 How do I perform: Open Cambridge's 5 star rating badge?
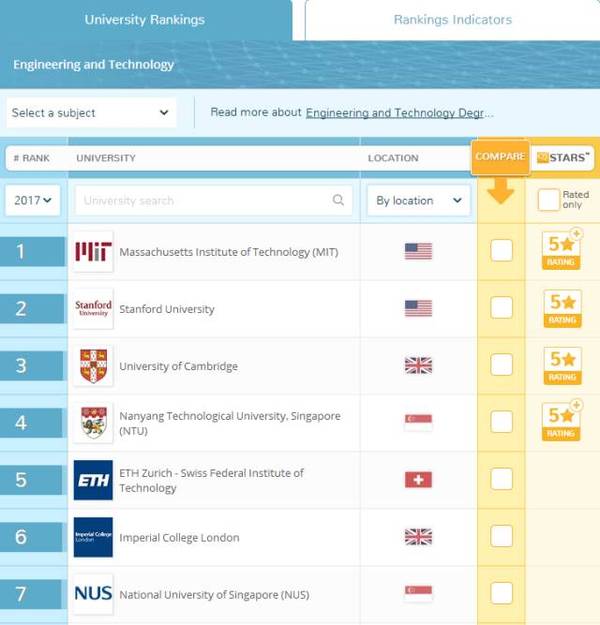pos(563,366)
